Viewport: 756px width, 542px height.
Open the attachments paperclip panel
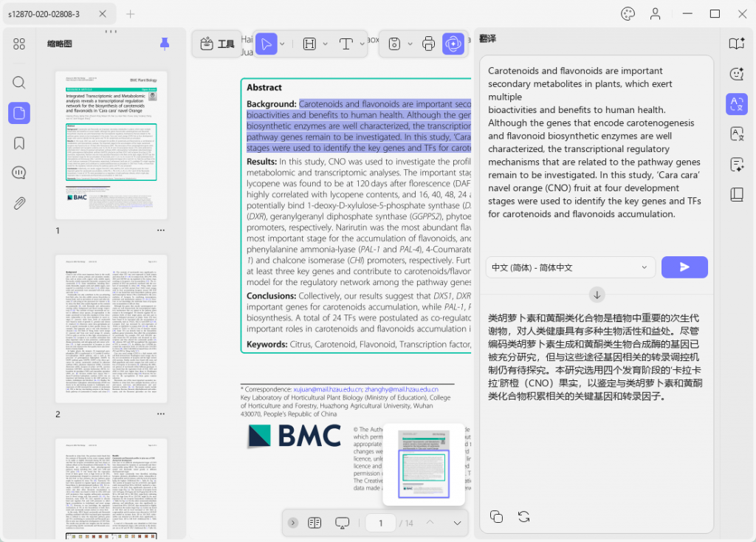pyautogui.click(x=18, y=203)
